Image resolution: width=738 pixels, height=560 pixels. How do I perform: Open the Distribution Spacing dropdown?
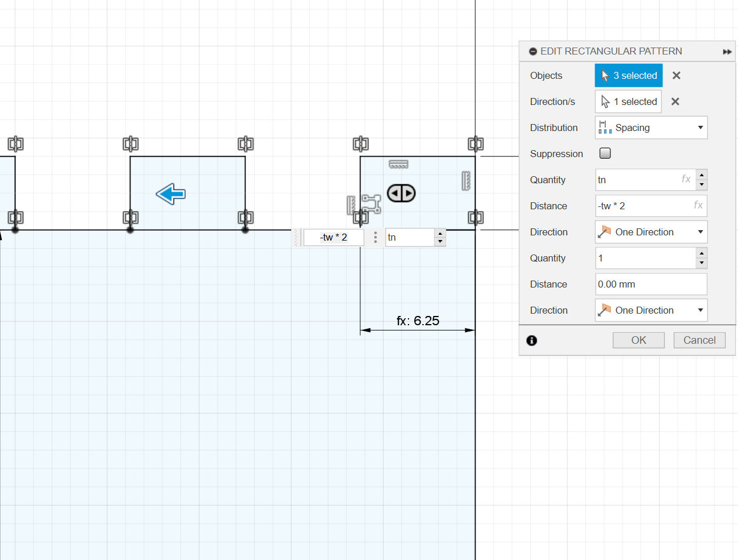point(651,128)
